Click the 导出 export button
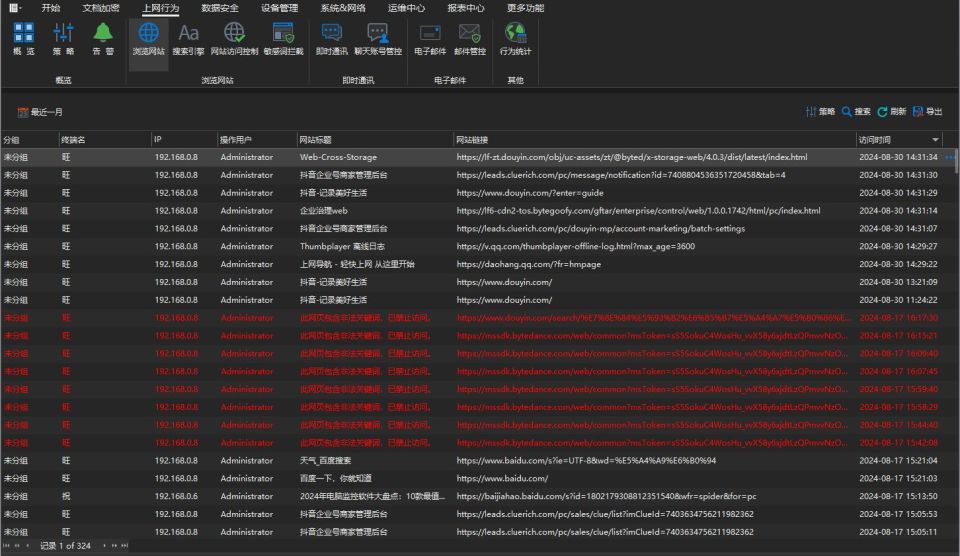 pyautogui.click(x=927, y=111)
